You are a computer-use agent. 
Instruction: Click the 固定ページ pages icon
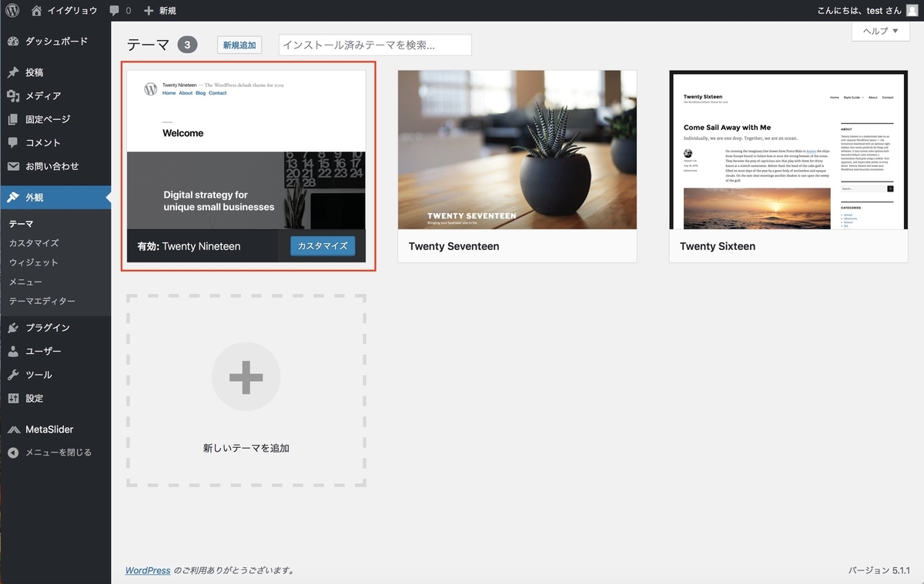point(13,119)
